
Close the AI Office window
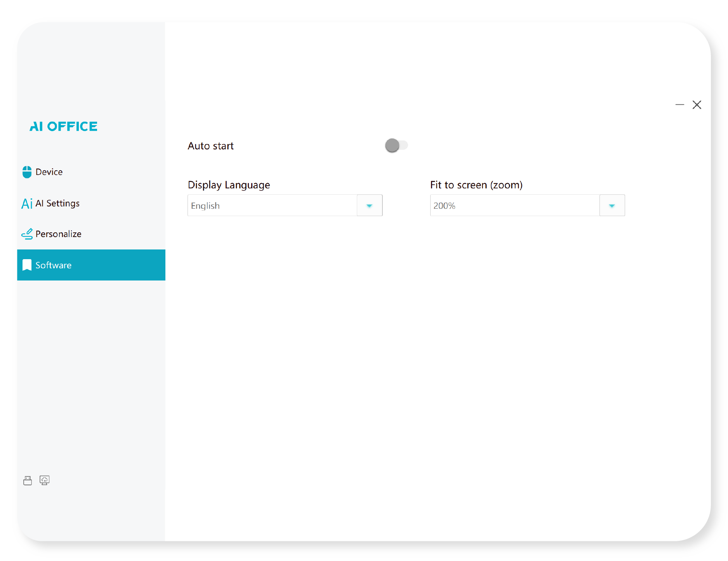click(697, 105)
